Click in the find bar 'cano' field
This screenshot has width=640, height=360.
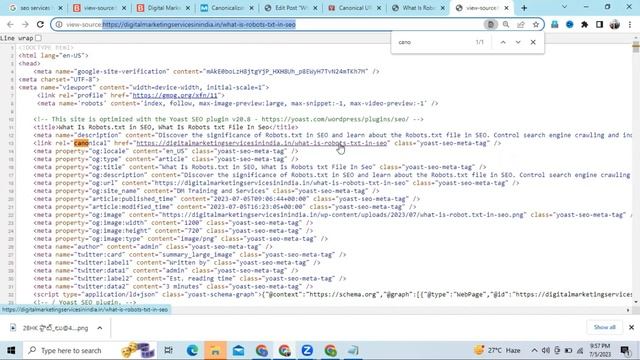pos(433,42)
